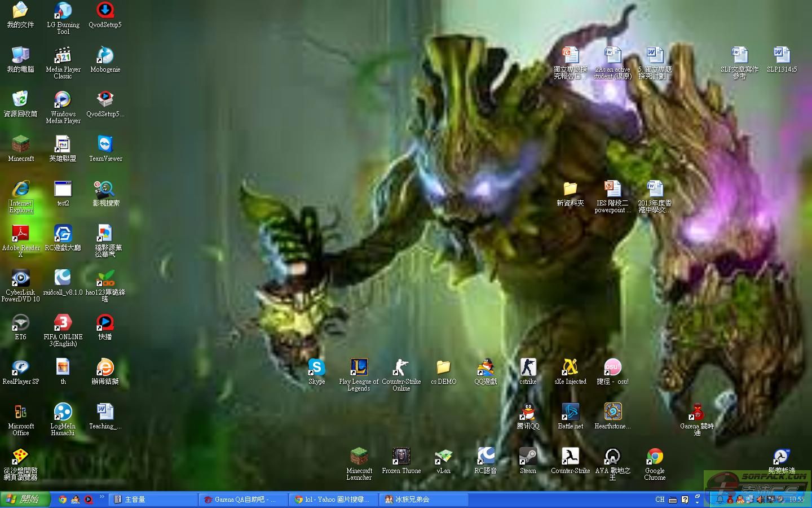Image resolution: width=812 pixels, height=508 pixels.
Task: Select the TeamViewer shortcut
Action: [x=105, y=144]
